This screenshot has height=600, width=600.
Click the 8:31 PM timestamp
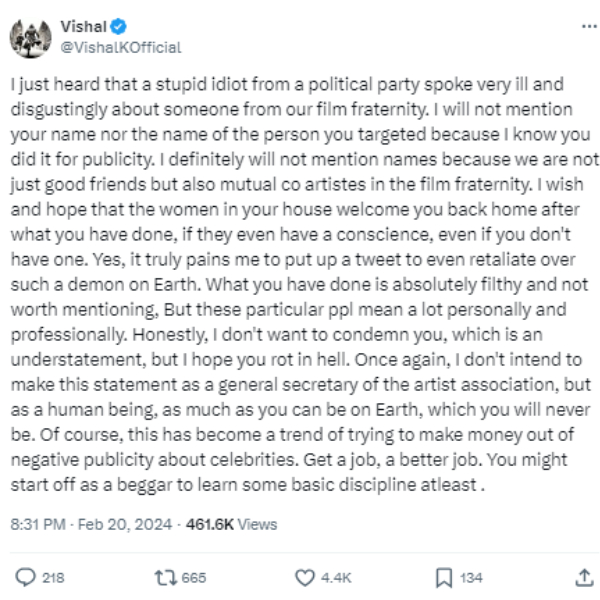click(38, 524)
